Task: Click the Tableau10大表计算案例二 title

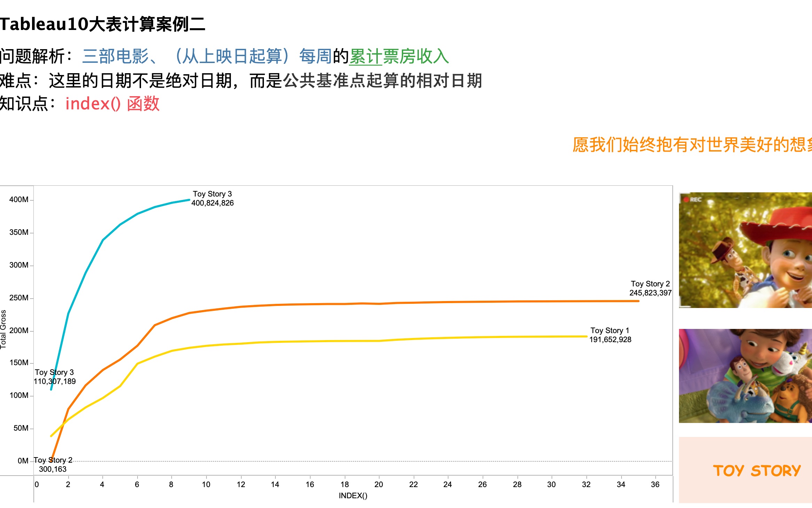Action: (103, 23)
